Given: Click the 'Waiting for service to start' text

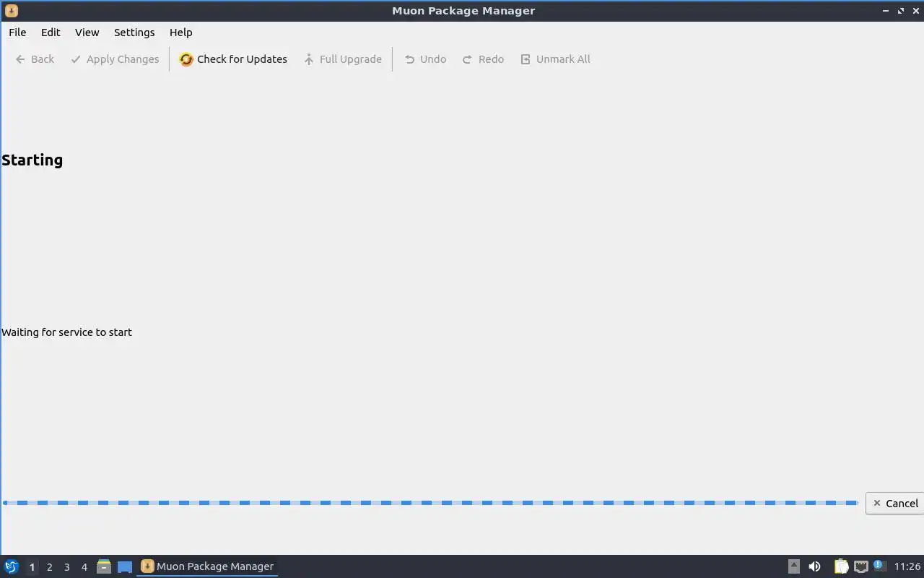Looking at the screenshot, I should tap(66, 332).
